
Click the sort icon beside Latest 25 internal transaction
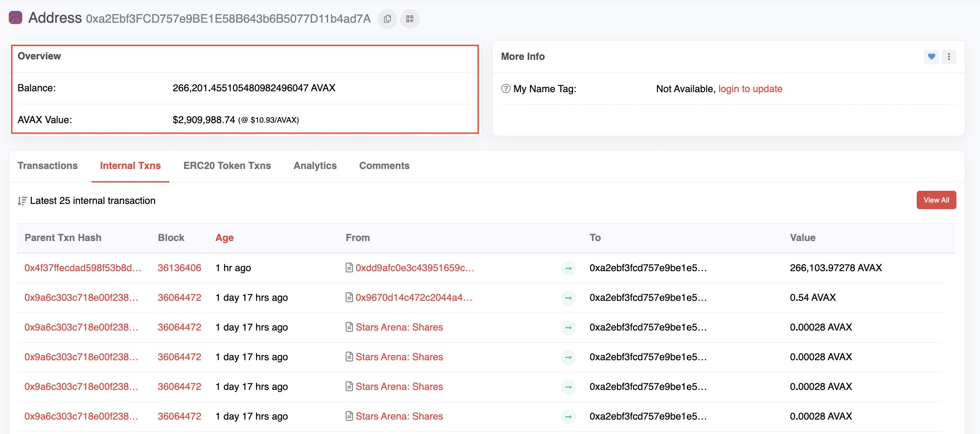(22, 201)
